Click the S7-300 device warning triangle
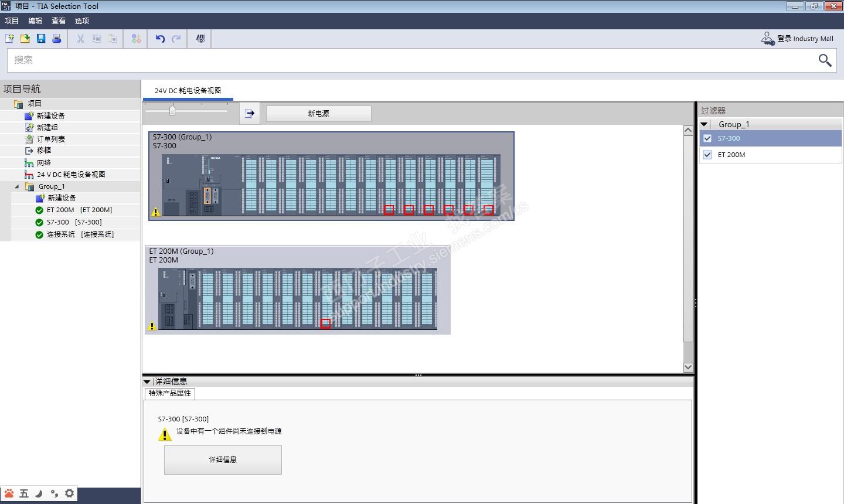 [x=155, y=212]
